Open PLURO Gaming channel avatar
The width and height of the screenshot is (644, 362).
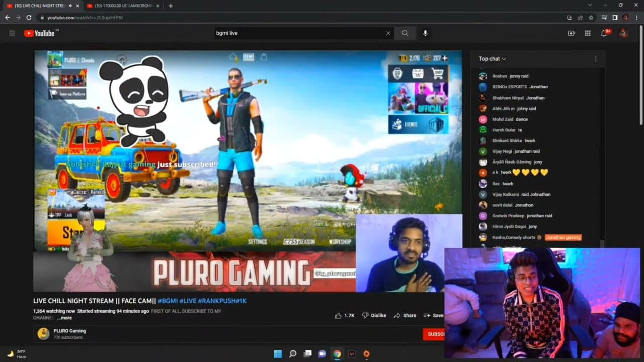pyautogui.click(x=43, y=334)
